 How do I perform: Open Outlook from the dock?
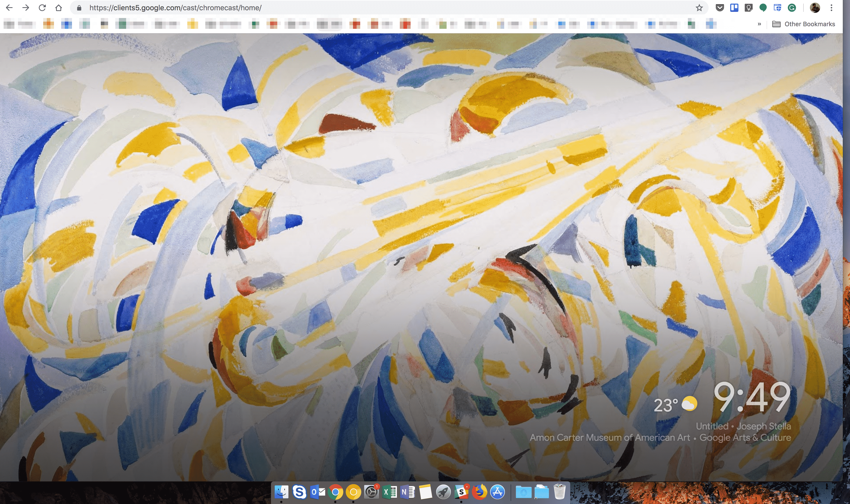[x=317, y=492]
